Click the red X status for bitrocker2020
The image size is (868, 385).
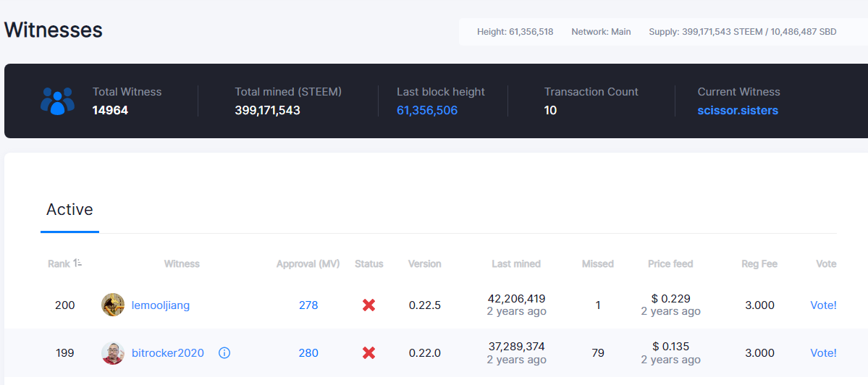pyautogui.click(x=368, y=353)
